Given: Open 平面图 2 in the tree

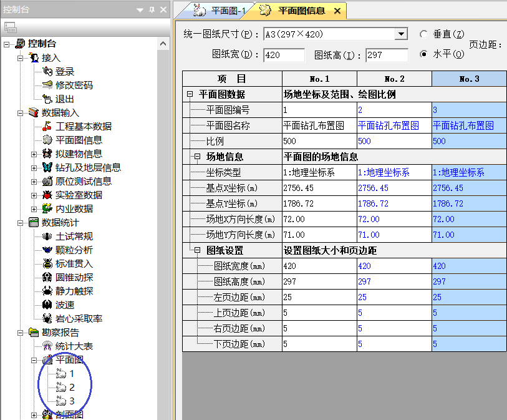Looking at the screenshot, I should [x=65, y=388].
